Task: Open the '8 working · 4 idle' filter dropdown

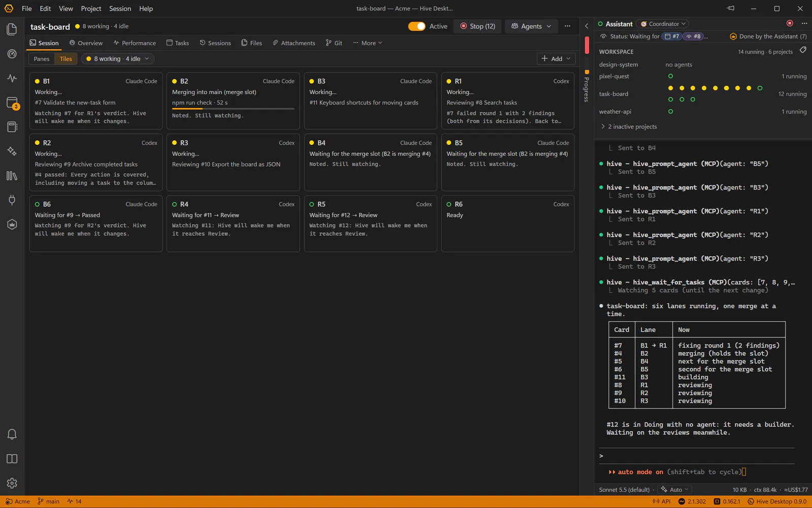Action: (x=118, y=59)
